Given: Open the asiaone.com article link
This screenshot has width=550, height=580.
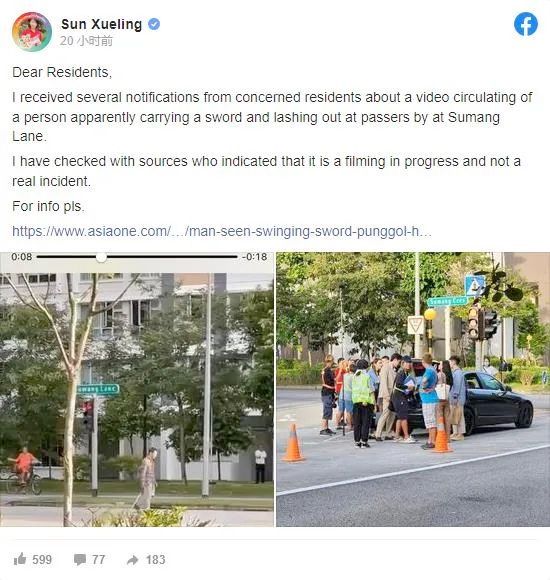Looking at the screenshot, I should [222, 232].
